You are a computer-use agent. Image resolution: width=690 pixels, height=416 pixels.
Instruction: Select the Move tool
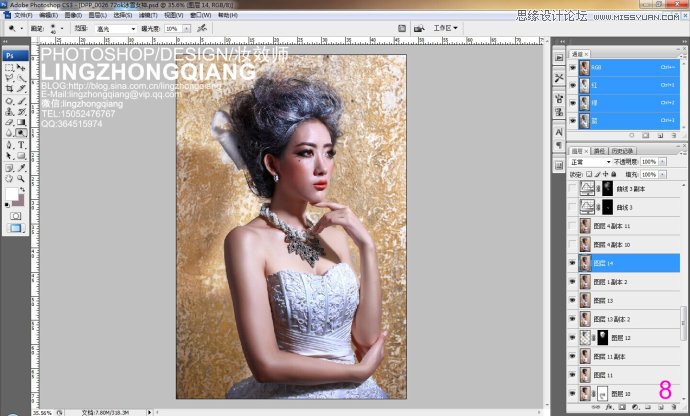[21, 68]
